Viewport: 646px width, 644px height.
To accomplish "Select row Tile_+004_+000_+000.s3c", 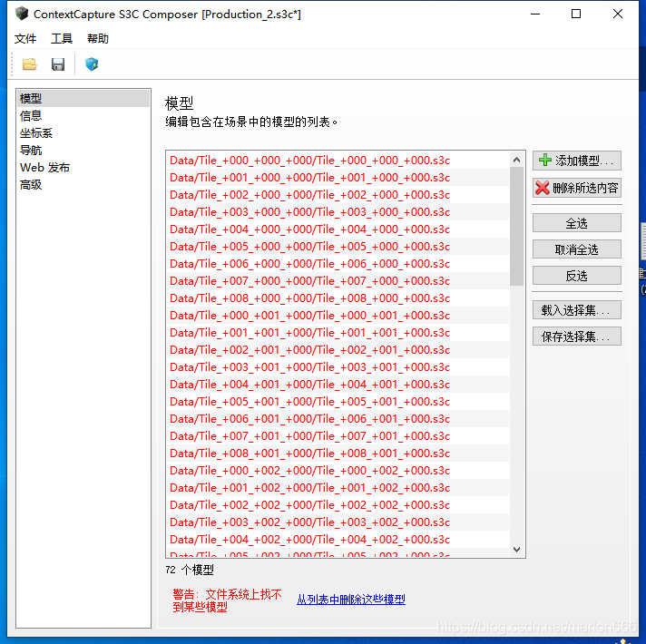I will coord(338,229).
